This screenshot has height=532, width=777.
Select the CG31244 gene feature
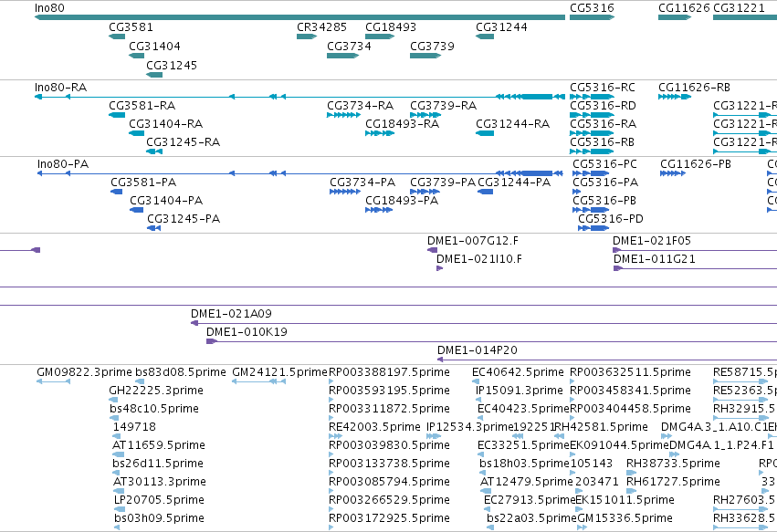point(485,37)
